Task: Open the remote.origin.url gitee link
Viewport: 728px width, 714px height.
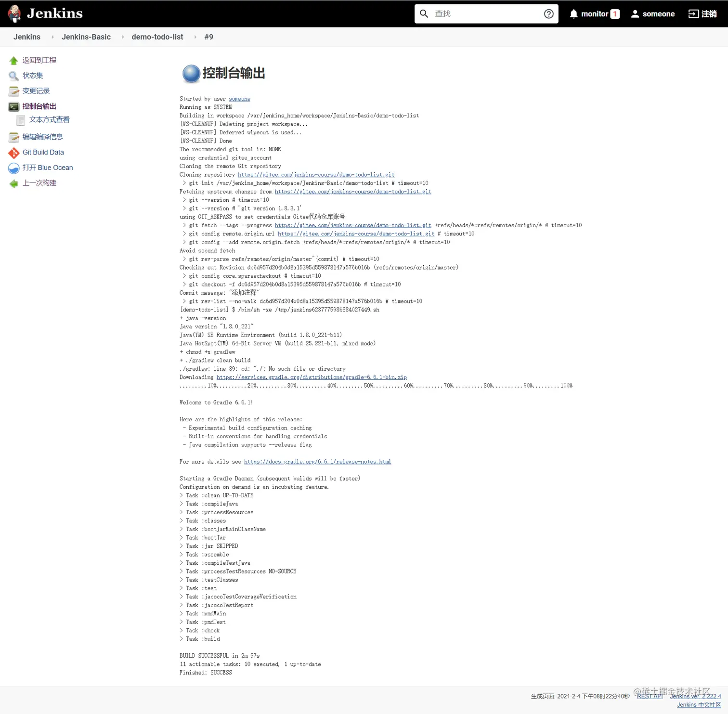Action: click(356, 234)
